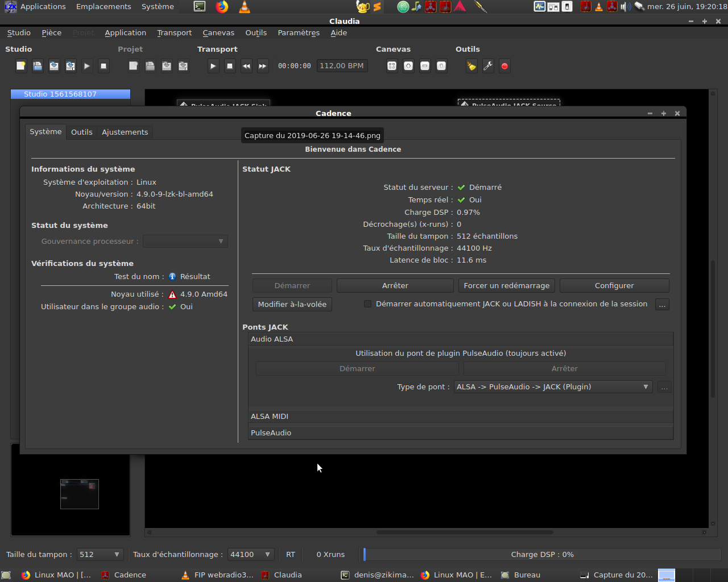Click the transport rewind button

[246, 66]
